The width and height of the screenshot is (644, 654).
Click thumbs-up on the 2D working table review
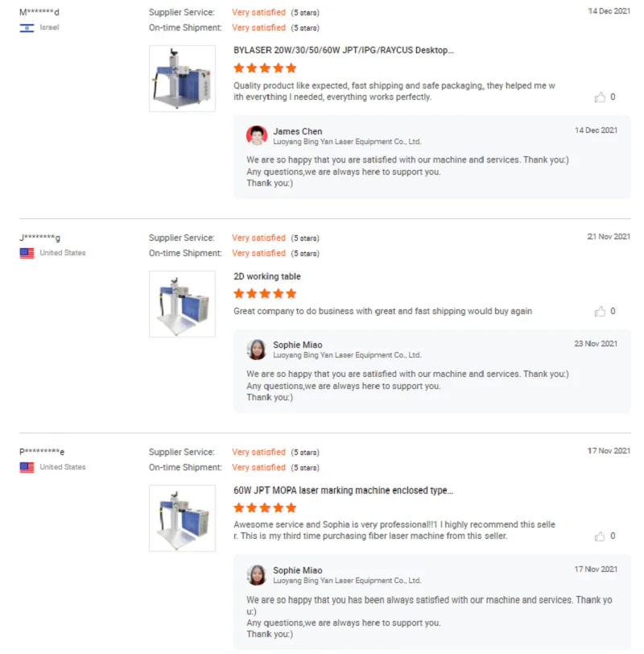point(600,312)
